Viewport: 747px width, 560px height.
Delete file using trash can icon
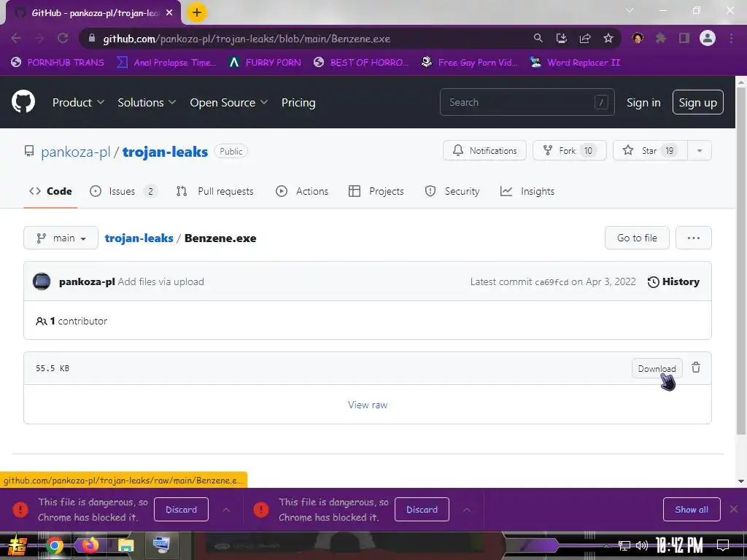click(696, 367)
